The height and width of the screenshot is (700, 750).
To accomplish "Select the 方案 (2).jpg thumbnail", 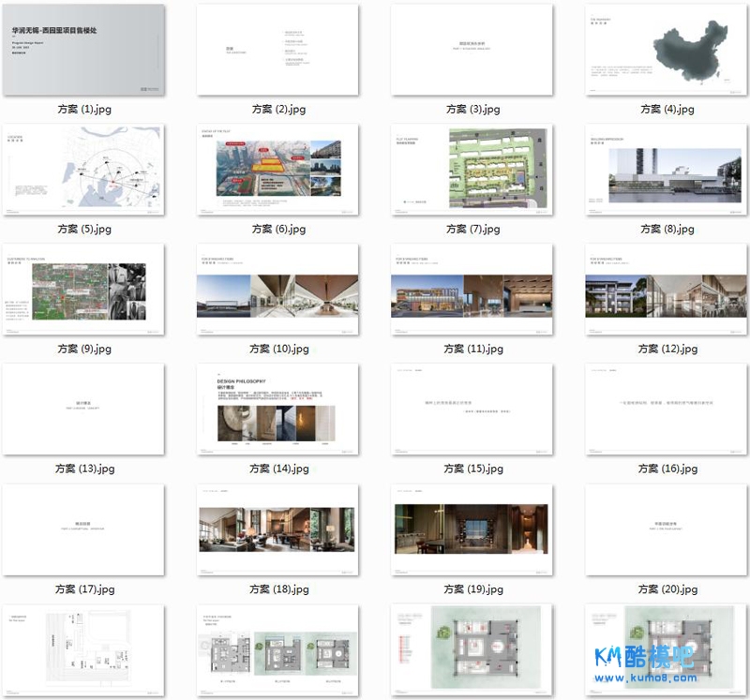I will [x=277, y=50].
